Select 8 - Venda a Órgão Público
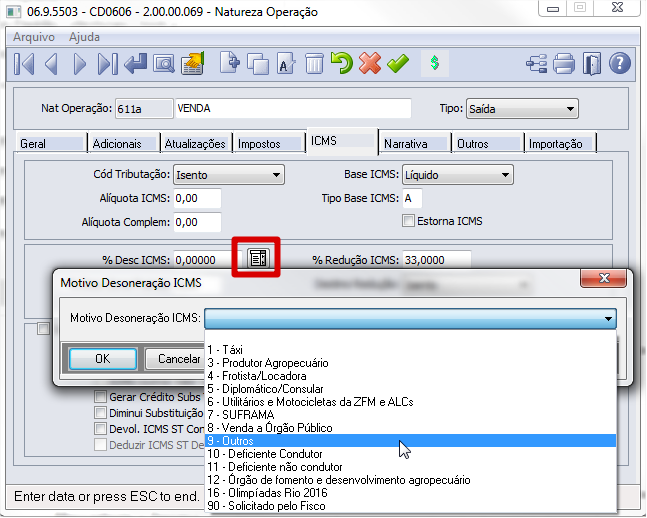 [x=410, y=428]
